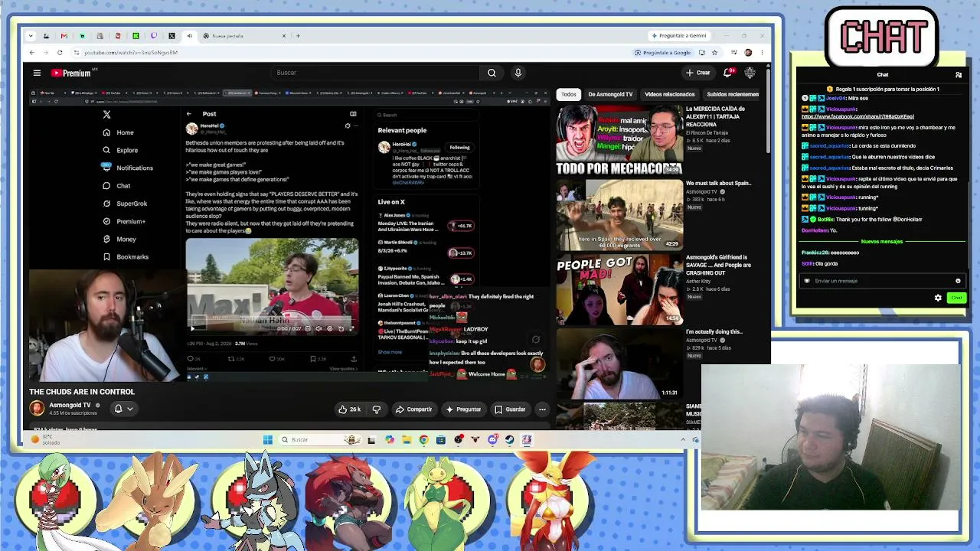The image size is (980, 551).
Task: Click the 'Crear' button
Action: 698,73
